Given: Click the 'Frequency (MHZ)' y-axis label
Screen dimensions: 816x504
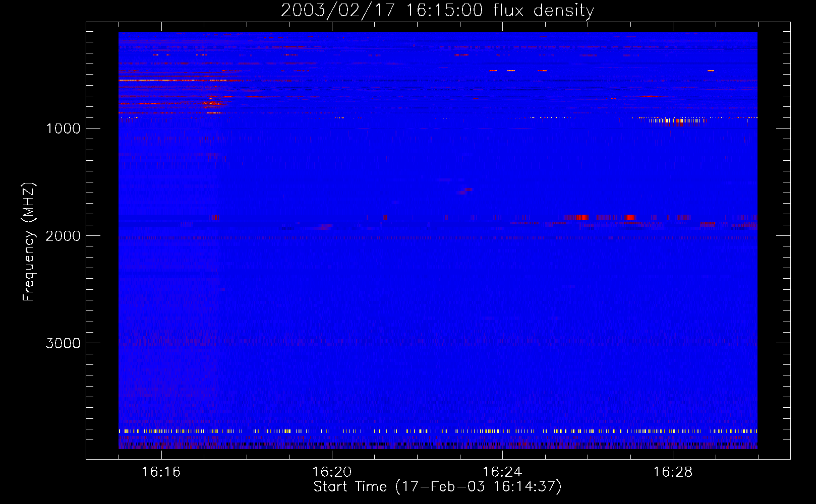Looking at the screenshot, I should [x=29, y=242].
